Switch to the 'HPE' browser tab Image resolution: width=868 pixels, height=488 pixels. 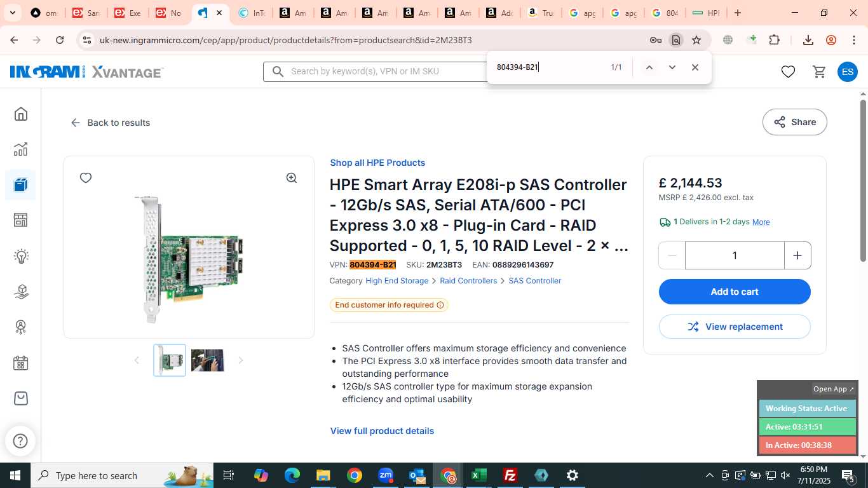tap(706, 13)
